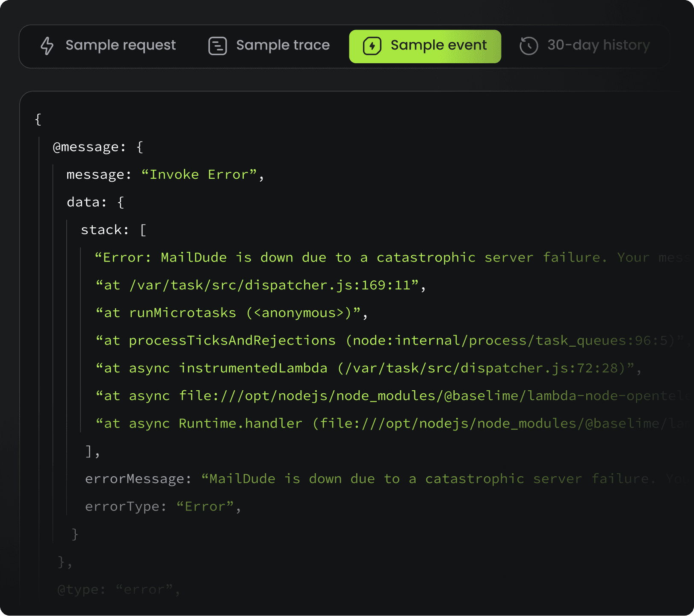
Task: Switch to the Sample request tab label
Action: click(x=121, y=45)
